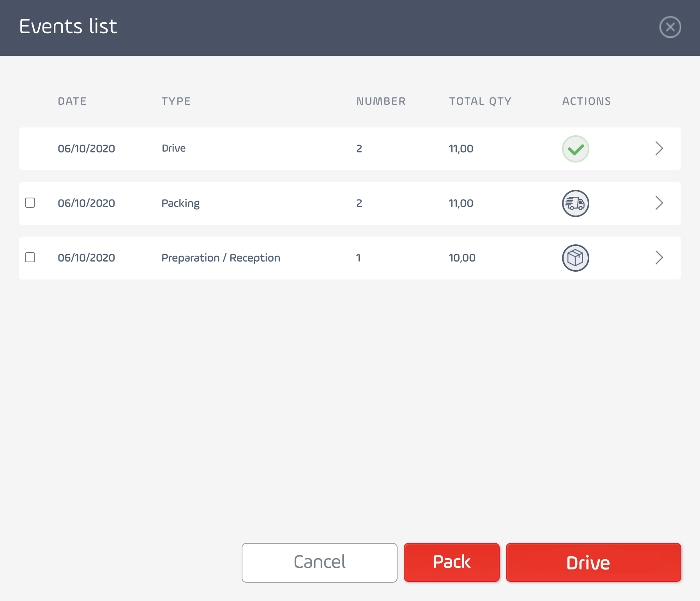Click the box icon in Preparation / Reception row

click(575, 258)
